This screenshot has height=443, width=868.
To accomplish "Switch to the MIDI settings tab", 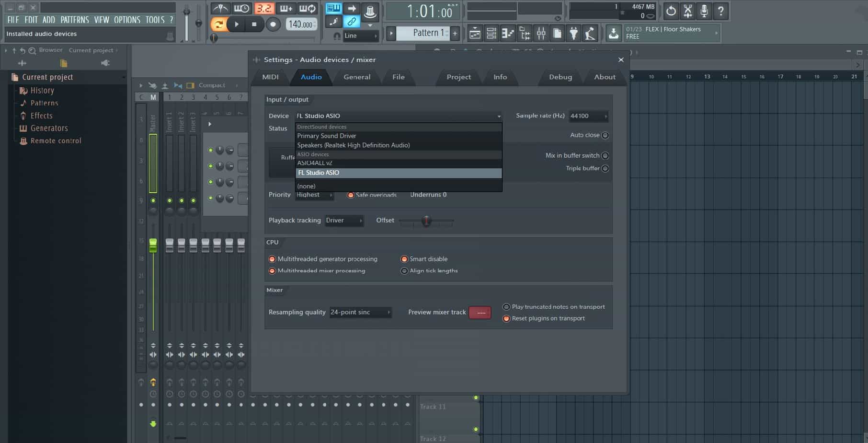I will (x=270, y=77).
